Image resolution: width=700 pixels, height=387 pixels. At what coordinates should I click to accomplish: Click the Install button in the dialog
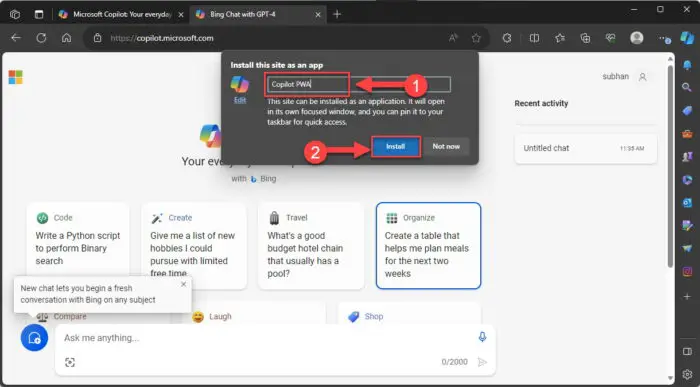point(396,146)
